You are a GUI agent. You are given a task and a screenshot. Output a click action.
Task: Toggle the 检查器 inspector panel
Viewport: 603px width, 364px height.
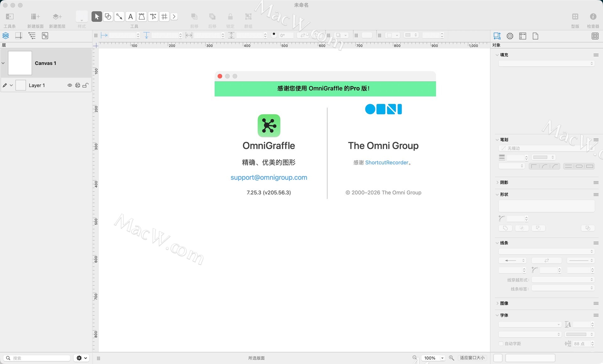(x=593, y=17)
